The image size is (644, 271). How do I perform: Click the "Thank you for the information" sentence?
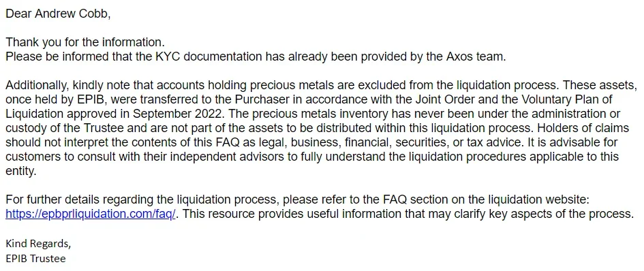coord(85,42)
